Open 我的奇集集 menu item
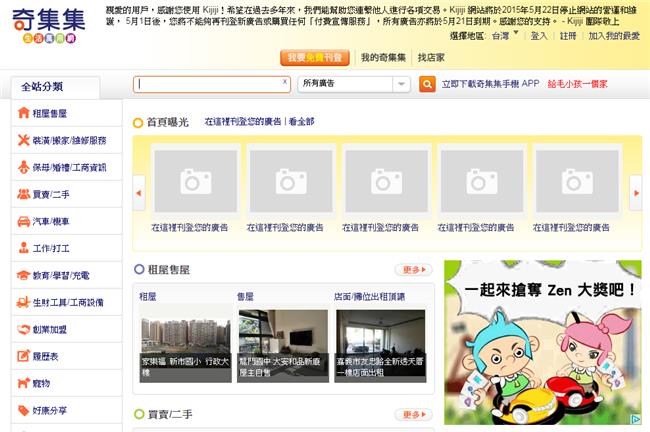The width and height of the screenshot is (650, 432). click(383, 58)
